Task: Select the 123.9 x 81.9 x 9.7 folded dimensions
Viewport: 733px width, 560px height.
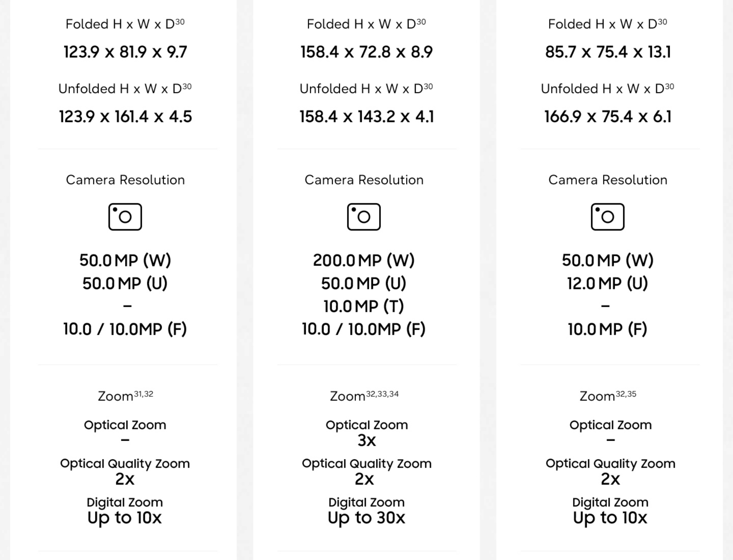Action: [125, 52]
